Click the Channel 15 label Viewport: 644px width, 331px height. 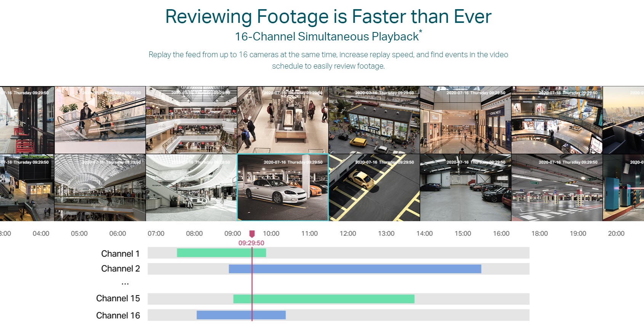(x=118, y=298)
